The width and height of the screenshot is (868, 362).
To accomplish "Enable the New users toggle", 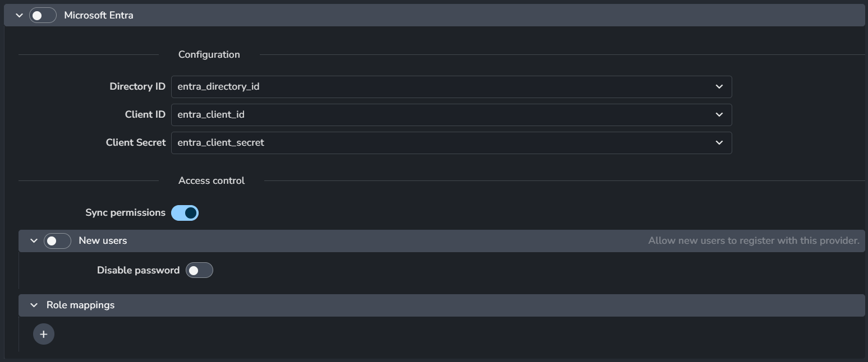I will click(58, 241).
